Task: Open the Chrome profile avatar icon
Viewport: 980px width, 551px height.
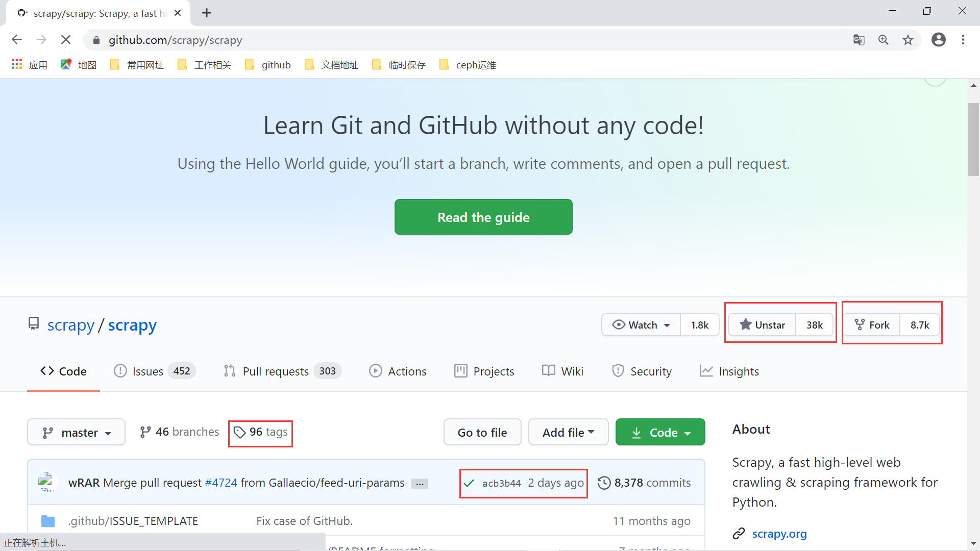Action: pos(939,40)
